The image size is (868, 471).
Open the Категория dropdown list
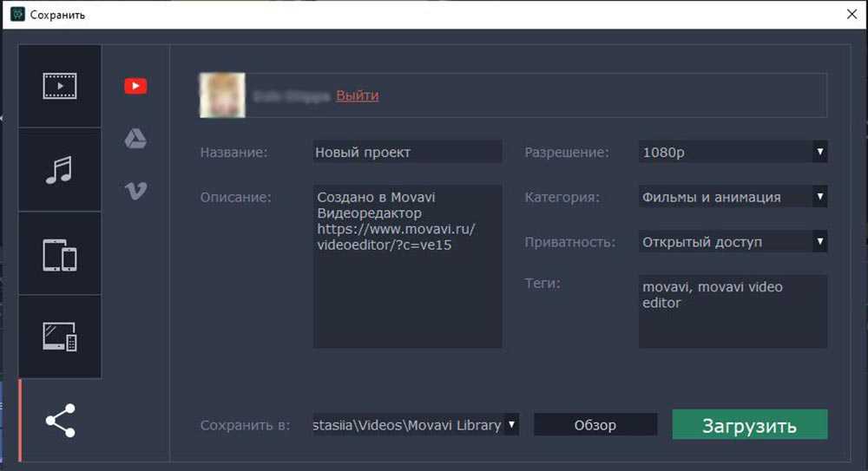tap(733, 197)
